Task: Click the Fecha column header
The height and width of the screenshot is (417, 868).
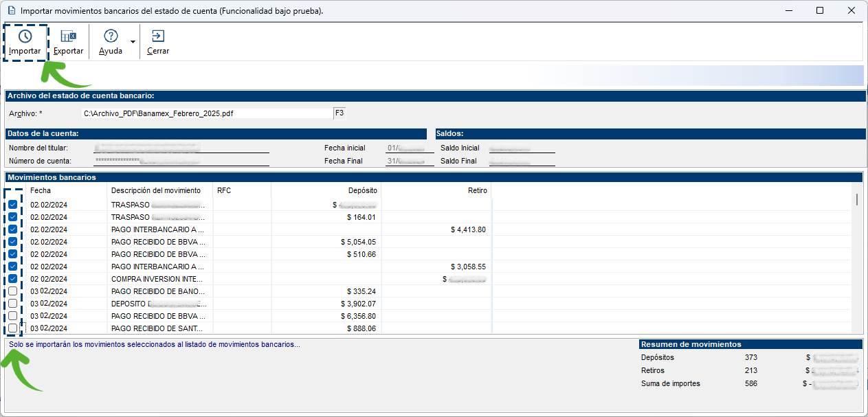Action: pyautogui.click(x=41, y=190)
